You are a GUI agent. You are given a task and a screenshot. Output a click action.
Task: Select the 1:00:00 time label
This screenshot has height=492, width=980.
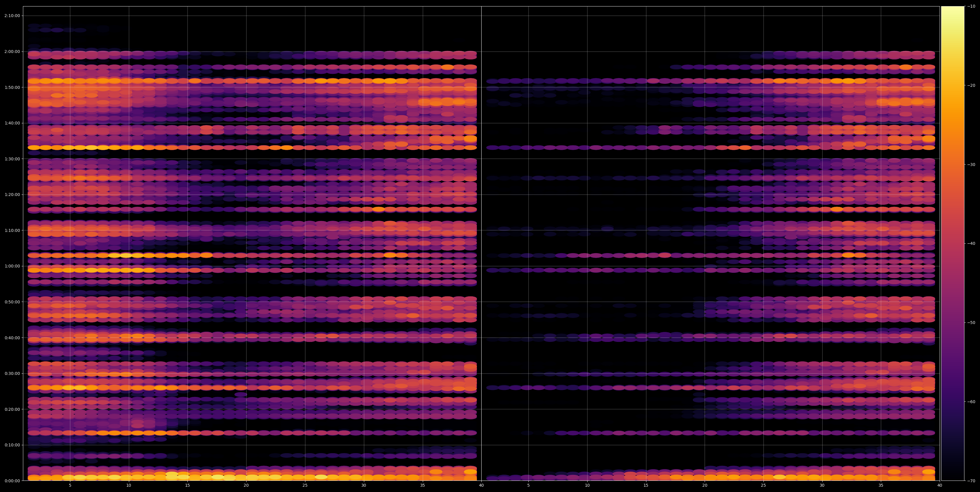(x=12, y=266)
